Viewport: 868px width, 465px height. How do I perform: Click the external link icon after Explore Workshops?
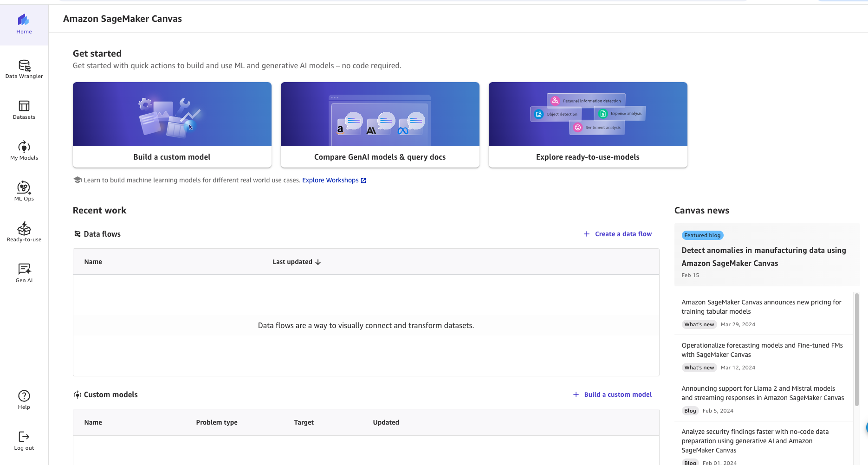coord(363,181)
